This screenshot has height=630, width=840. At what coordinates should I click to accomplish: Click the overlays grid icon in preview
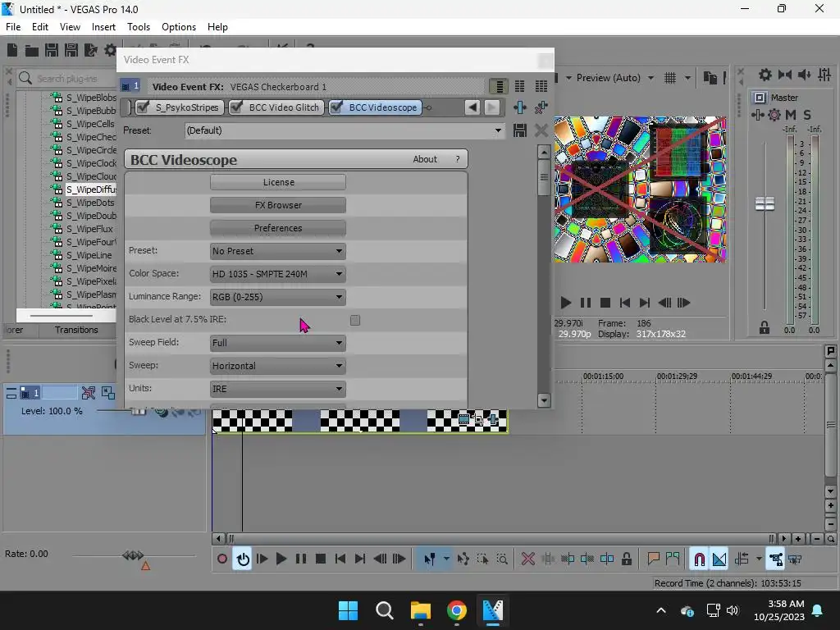coord(670,78)
